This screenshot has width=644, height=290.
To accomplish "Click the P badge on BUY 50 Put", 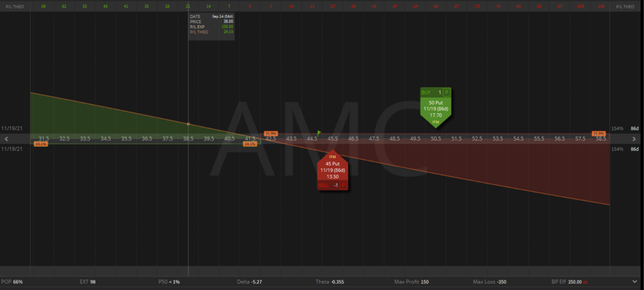I will (447, 92).
